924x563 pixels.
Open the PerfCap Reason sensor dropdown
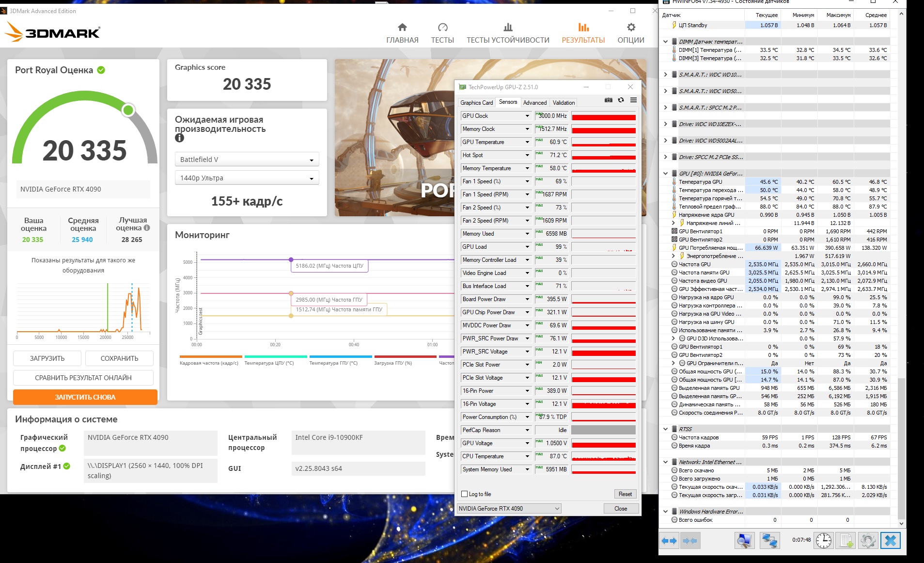point(527,430)
